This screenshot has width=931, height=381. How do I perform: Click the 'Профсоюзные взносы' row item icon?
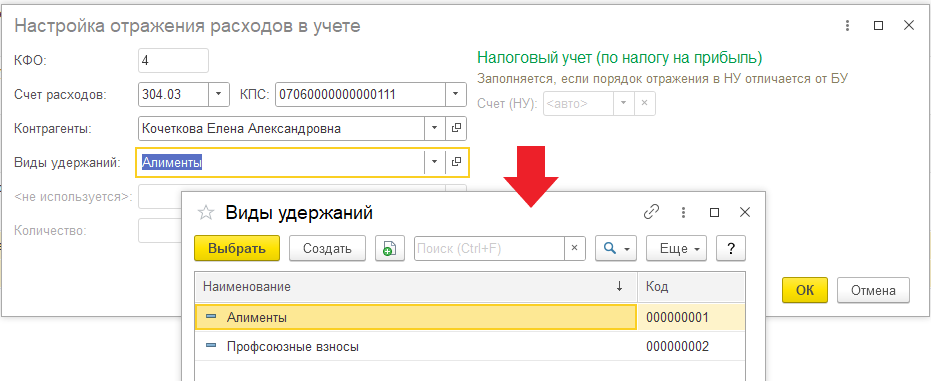pyautogui.click(x=211, y=346)
